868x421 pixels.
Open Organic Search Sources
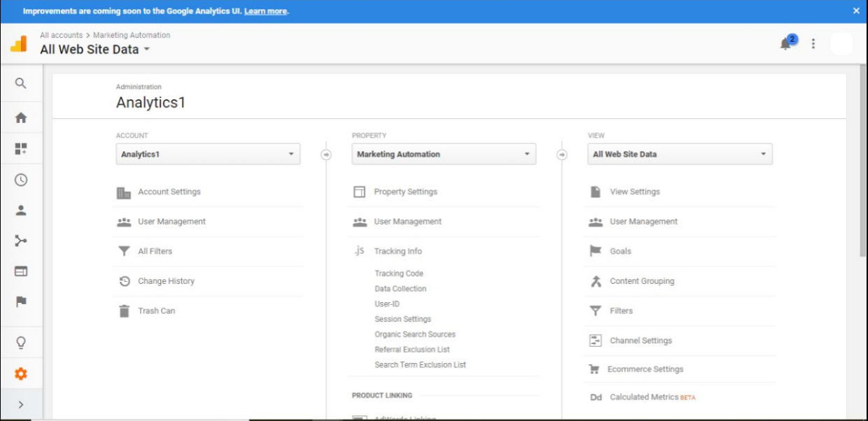point(415,334)
